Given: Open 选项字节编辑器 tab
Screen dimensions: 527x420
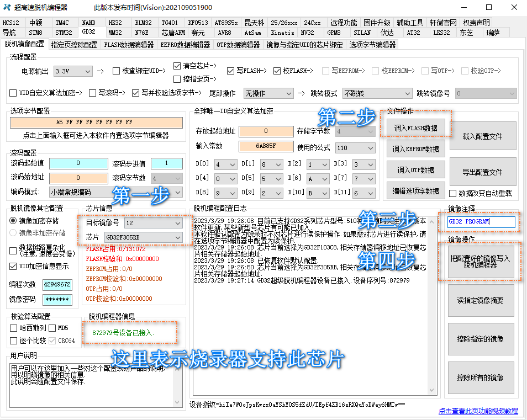Looking at the screenshot, I should coord(372,45).
